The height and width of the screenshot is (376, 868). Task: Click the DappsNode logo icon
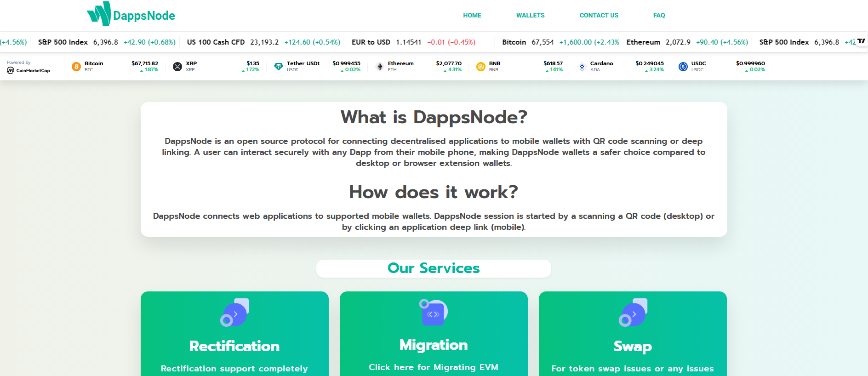pos(99,14)
